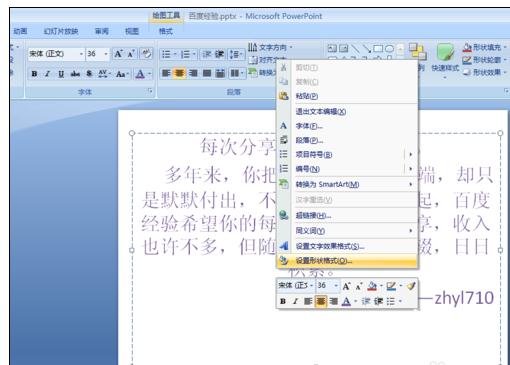The height and width of the screenshot is (365, 510).
Task: Expand 转换为 SmartArt(M) submenu
Action: pos(347,184)
